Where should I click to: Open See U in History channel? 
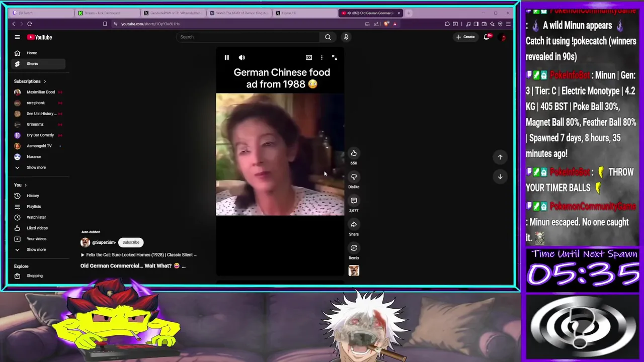pos(38,114)
